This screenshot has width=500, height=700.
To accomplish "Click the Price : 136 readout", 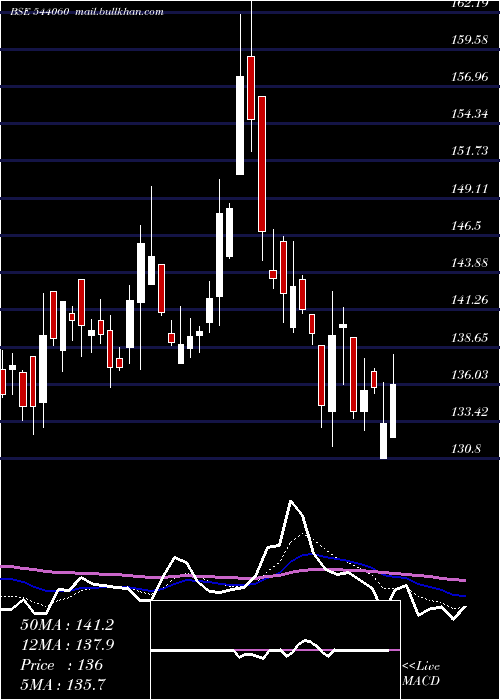I will [62, 665].
